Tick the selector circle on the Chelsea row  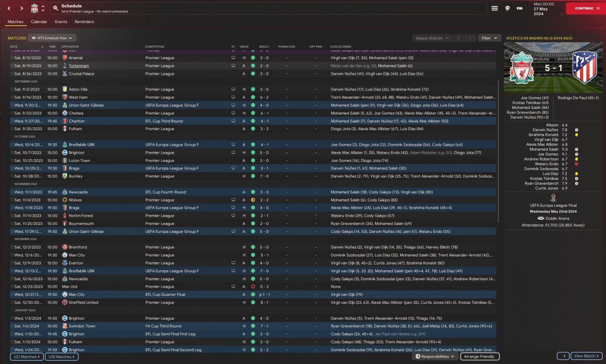[x=12, y=113]
